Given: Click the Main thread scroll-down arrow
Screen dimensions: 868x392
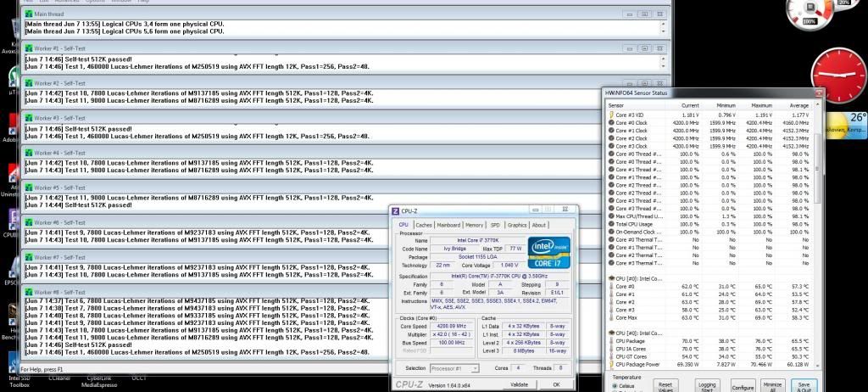Looking at the screenshot, I should [x=664, y=31].
